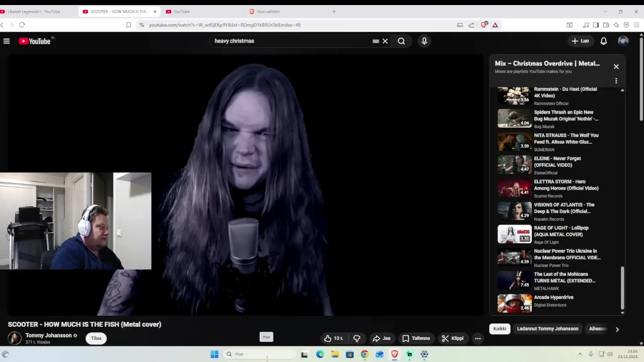Open the Luo create menu
This screenshot has height=362, width=644.
point(580,41)
